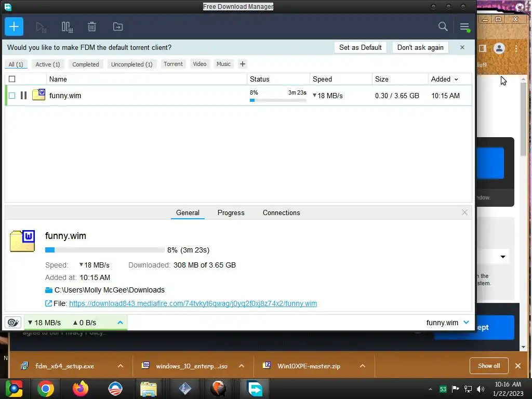Screen dimensions: 532x399
Task: Expand options for Win10XPE-master.zip download
Action: pos(362,366)
